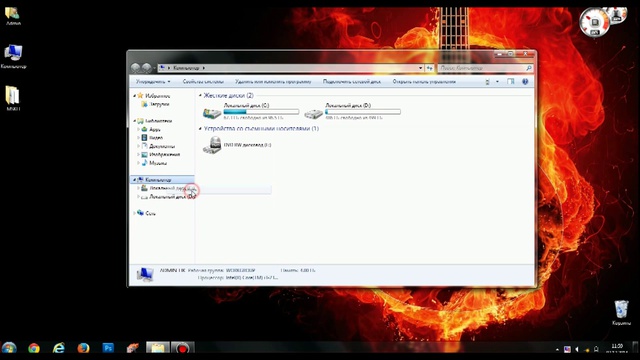Viewport: 640px width, 360px height.
Task: Launch Photoshop from the taskbar
Action: click(x=108, y=348)
